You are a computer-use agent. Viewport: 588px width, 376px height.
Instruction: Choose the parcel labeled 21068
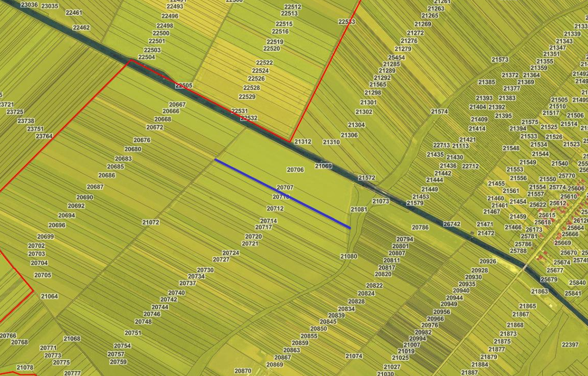tap(72, 339)
